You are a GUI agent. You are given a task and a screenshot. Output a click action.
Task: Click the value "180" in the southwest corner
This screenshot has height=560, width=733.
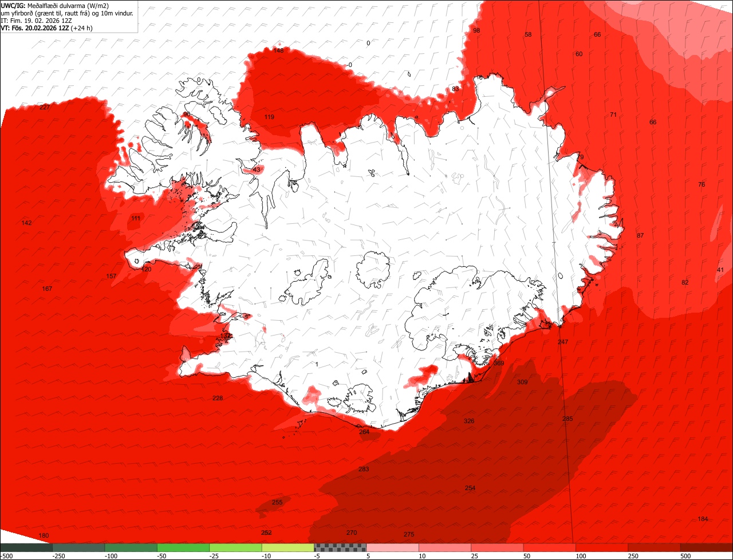(x=44, y=535)
